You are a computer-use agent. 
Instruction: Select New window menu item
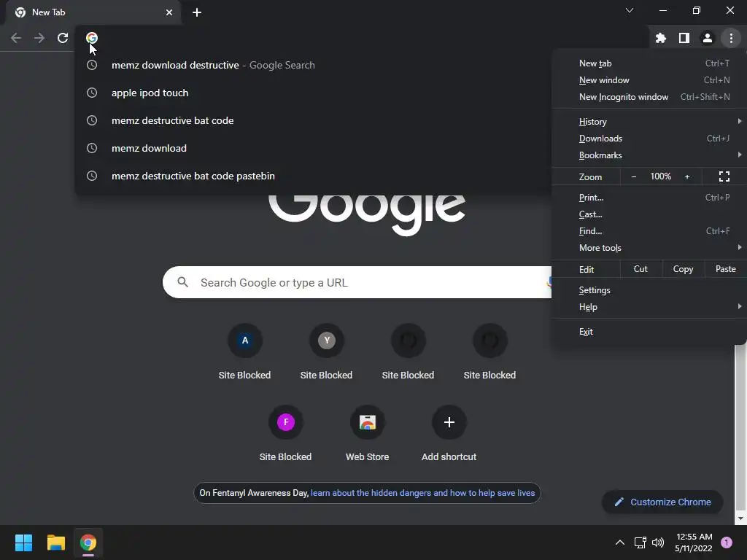(x=649, y=80)
